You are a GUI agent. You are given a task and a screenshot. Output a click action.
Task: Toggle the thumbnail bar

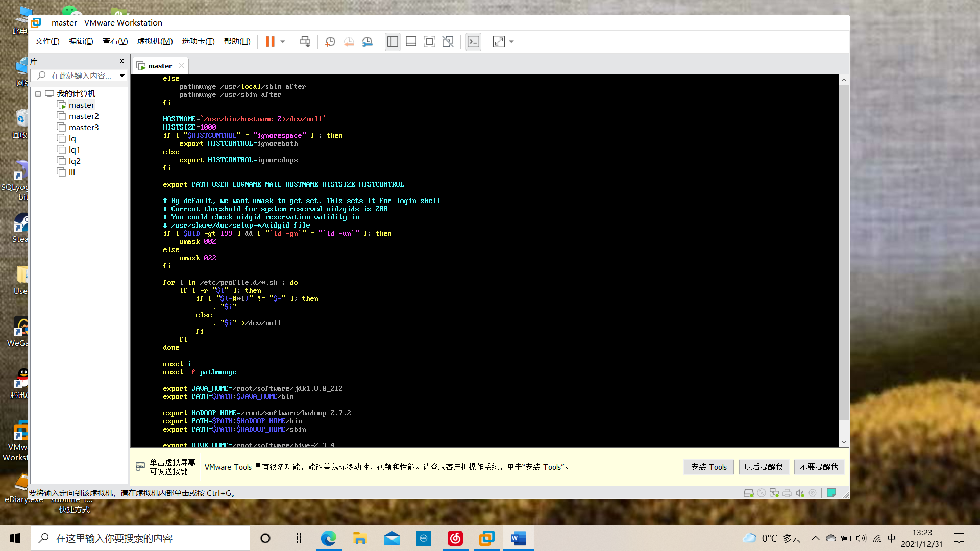(411, 41)
